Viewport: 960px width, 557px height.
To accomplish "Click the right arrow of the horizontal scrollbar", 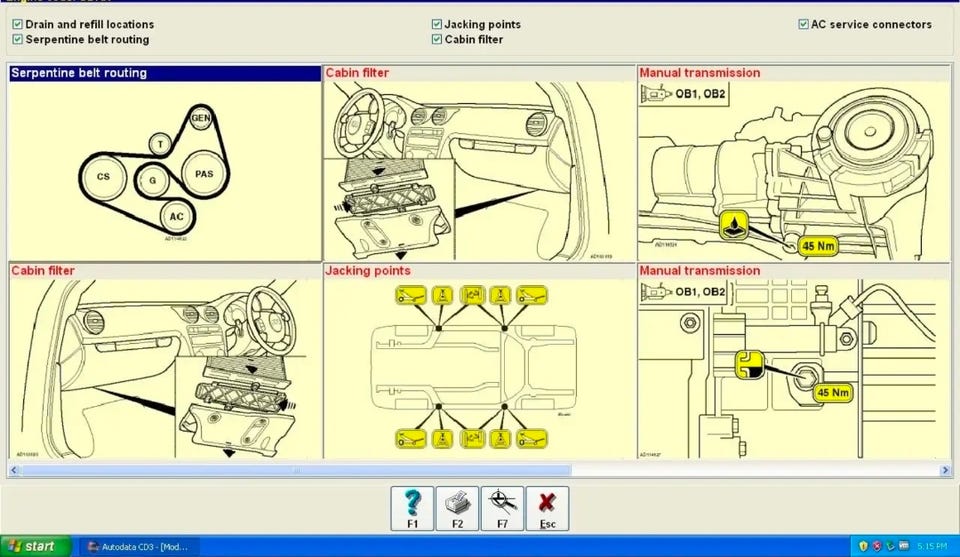I will pyautogui.click(x=945, y=470).
